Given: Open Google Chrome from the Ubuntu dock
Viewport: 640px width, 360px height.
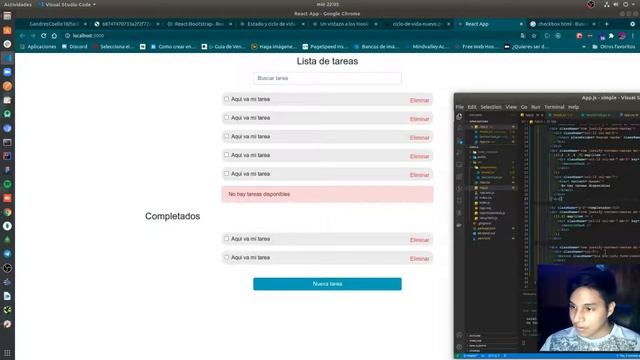Looking at the screenshot, I should [7, 212].
